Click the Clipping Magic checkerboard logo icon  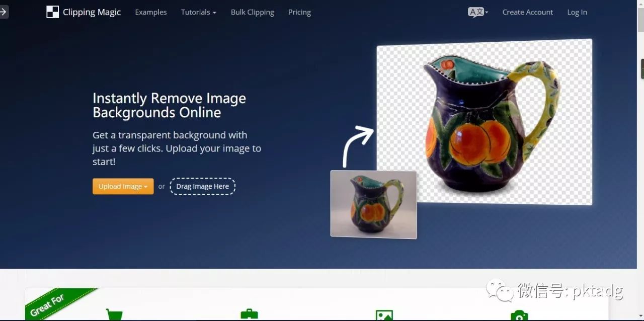click(52, 12)
